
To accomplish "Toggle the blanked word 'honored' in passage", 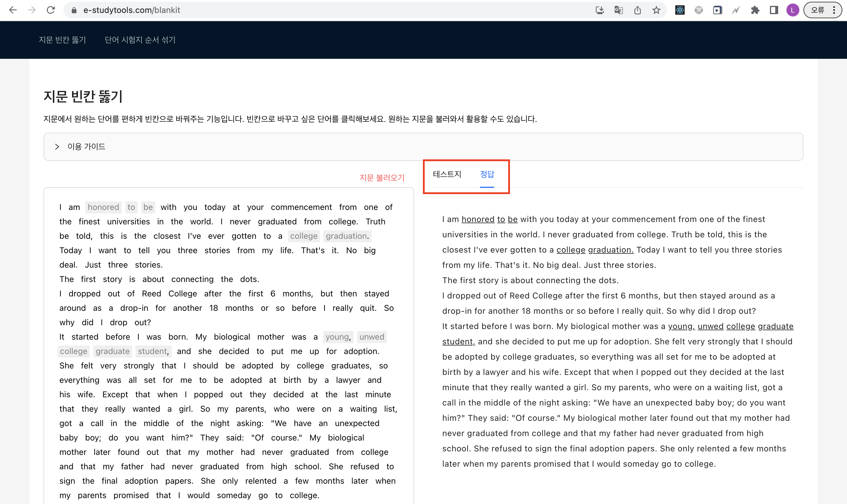I will click(103, 207).
